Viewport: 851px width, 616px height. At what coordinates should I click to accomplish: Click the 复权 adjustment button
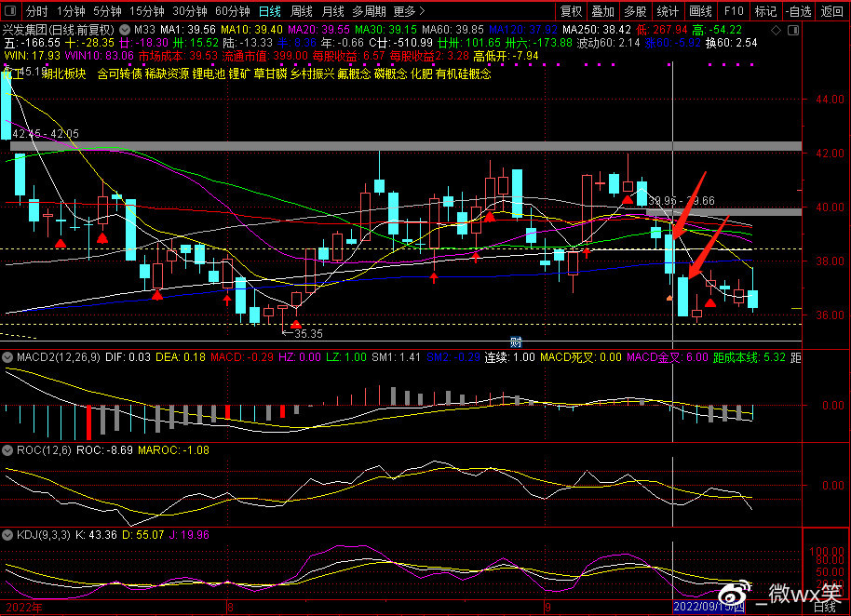pyautogui.click(x=571, y=12)
